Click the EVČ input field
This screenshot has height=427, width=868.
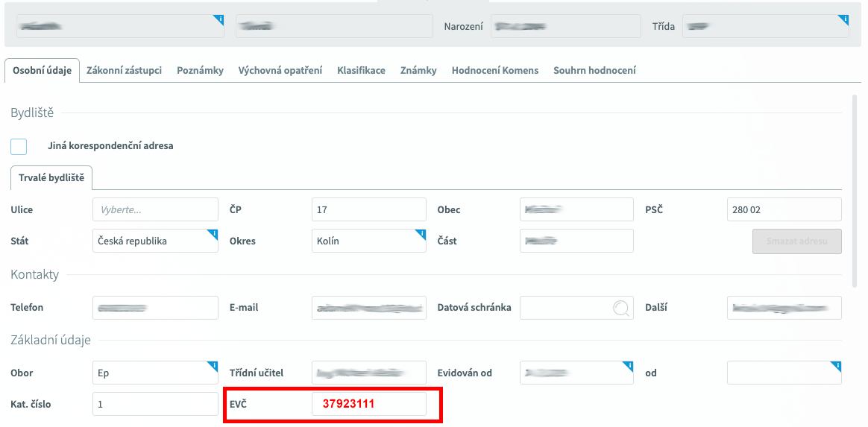tap(368, 404)
